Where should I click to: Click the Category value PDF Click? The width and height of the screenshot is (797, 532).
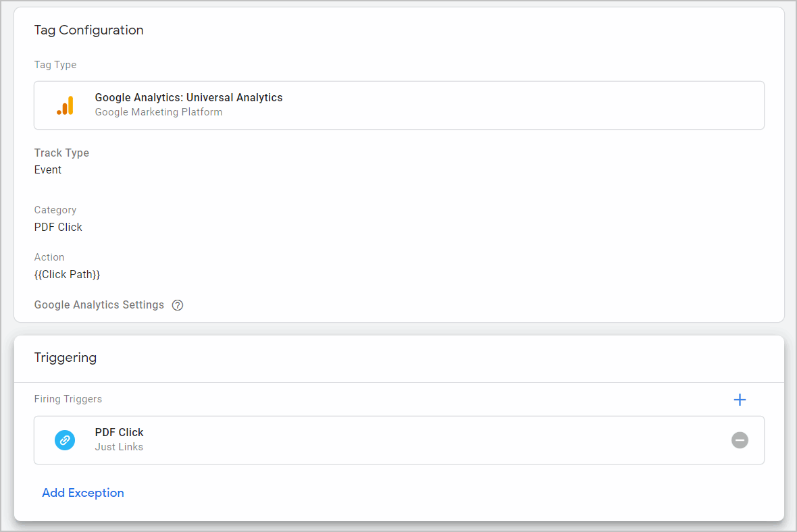[x=57, y=227]
